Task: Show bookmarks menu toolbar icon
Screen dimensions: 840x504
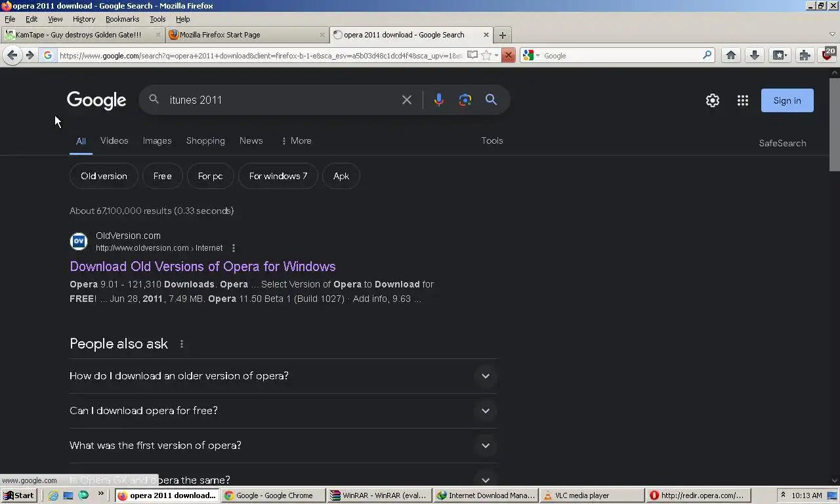Action: pyautogui.click(x=779, y=56)
